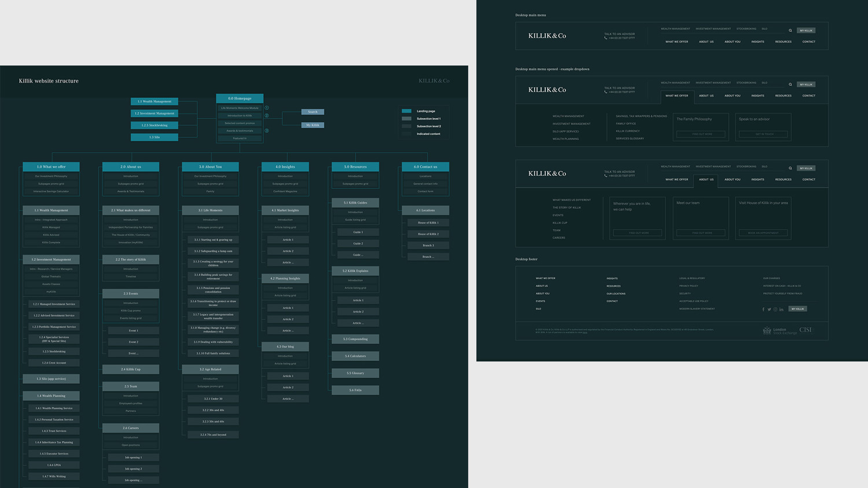Click the Twitter icon in the desktop footer
This screenshot has width=868, height=488.
point(770,309)
